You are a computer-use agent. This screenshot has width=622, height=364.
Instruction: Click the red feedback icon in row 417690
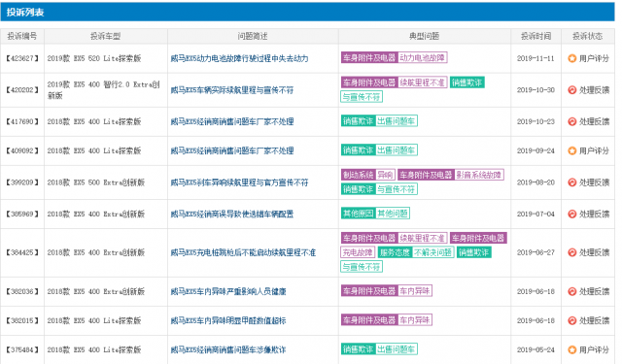(571, 121)
